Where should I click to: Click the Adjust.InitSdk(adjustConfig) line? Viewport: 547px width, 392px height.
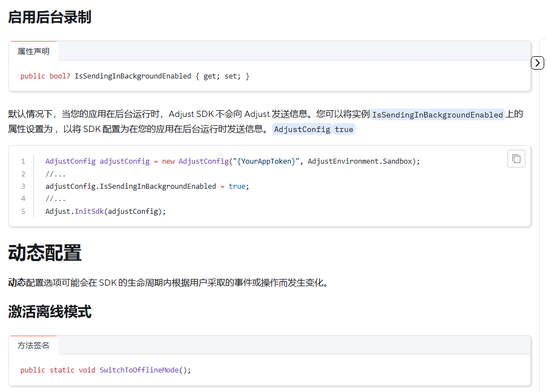(x=105, y=212)
